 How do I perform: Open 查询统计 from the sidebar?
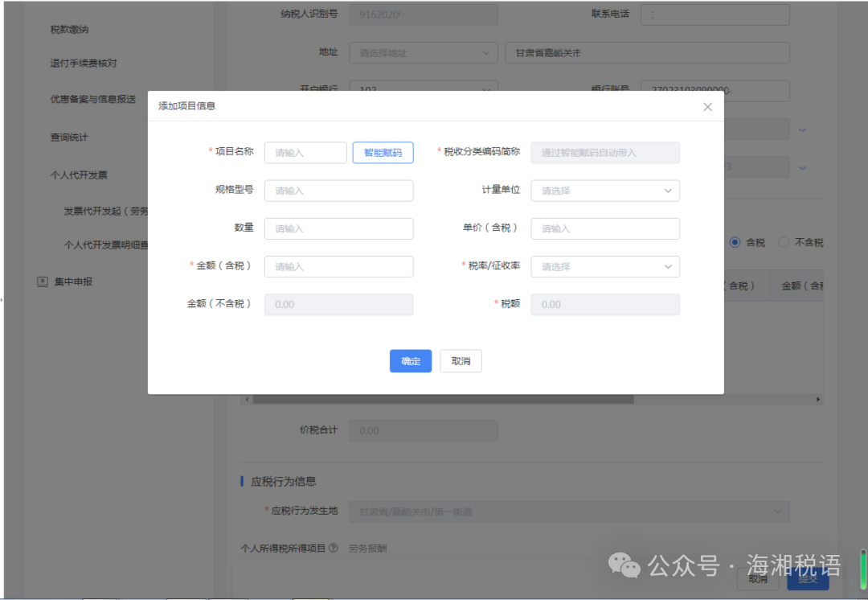(x=70, y=137)
